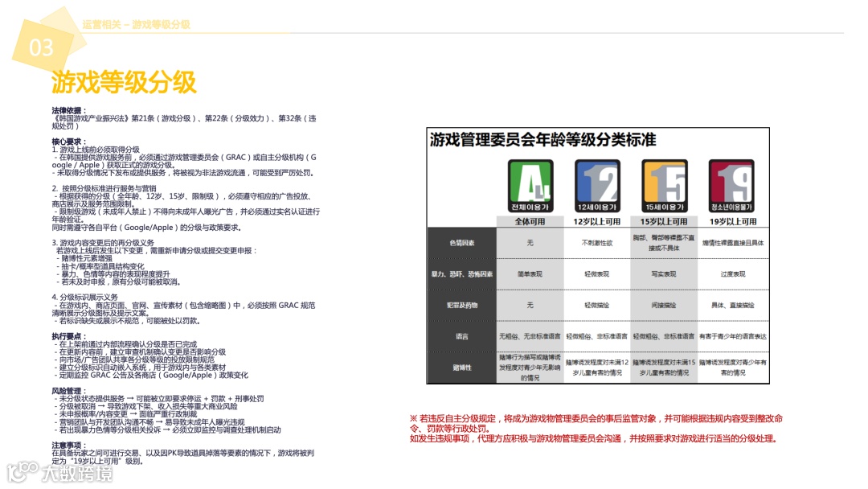
Task: Select the 煽情性裸露直接且具体 cell
Action: click(733, 243)
